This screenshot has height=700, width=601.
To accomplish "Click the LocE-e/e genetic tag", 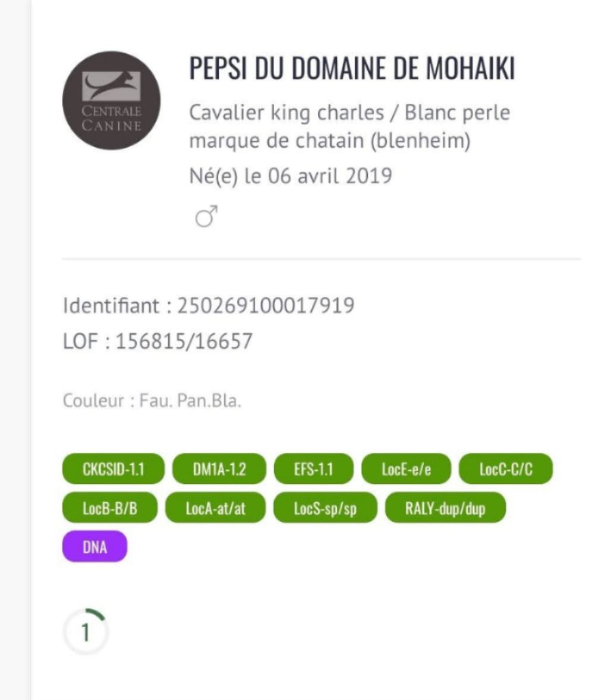I will pyautogui.click(x=406, y=470).
